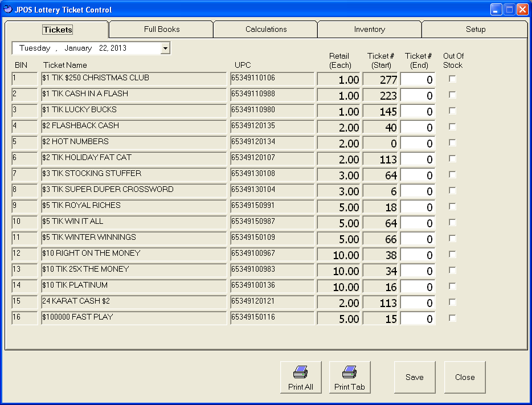The width and height of the screenshot is (532, 405).
Task: Select the Inventory tab
Action: (369, 29)
